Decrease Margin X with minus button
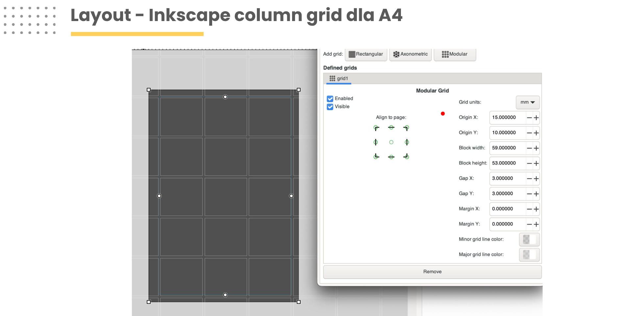This screenshot has width=644, height=316. tap(529, 209)
